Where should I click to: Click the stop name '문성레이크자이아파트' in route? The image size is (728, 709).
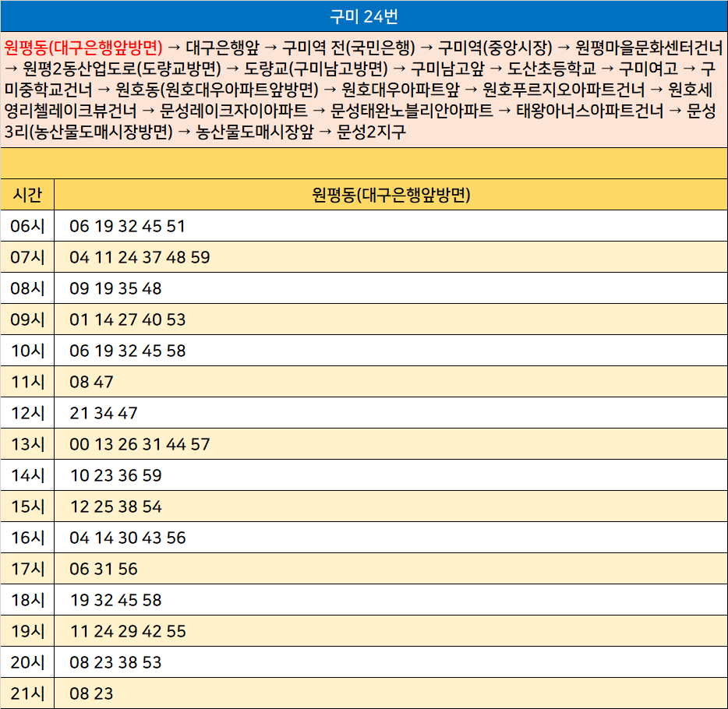234,111
